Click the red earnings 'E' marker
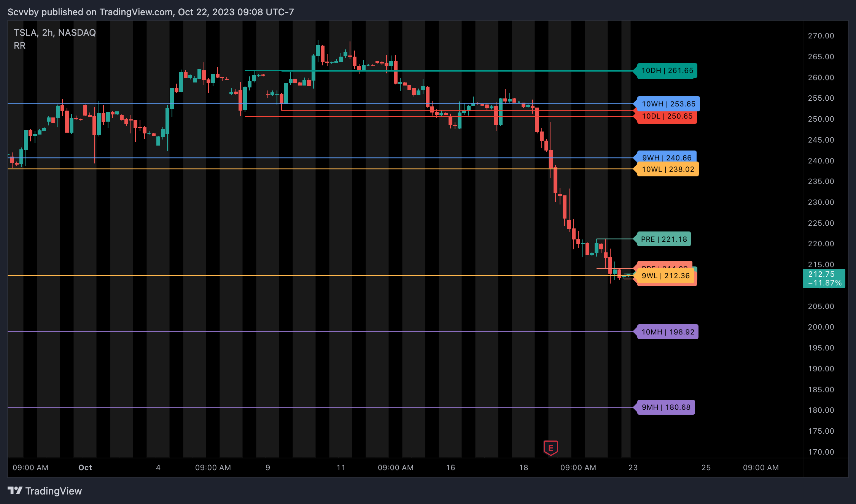The width and height of the screenshot is (856, 504). point(551,448)
